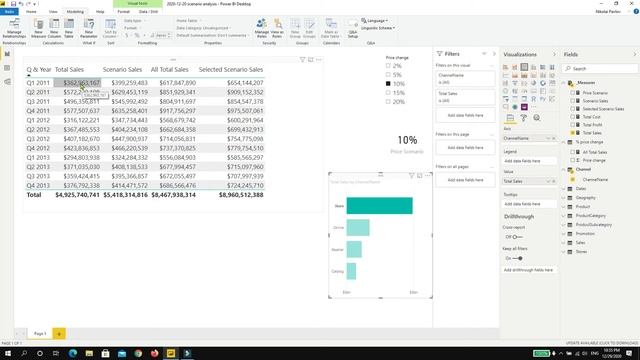Save the report with the floppy icon

13,4
